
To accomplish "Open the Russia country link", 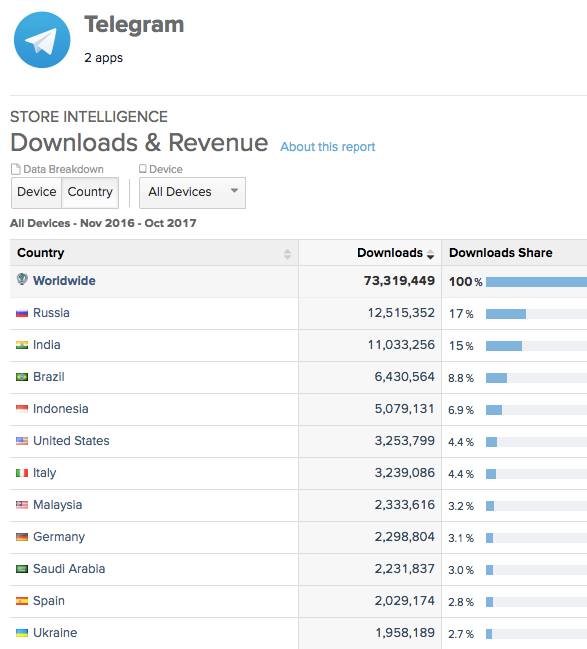I will point(51,313).
